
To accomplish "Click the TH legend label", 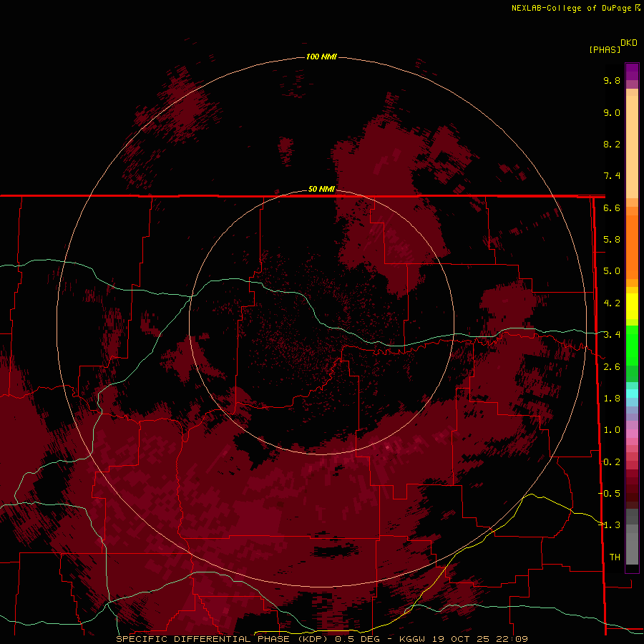I will [x=615, y=557].
